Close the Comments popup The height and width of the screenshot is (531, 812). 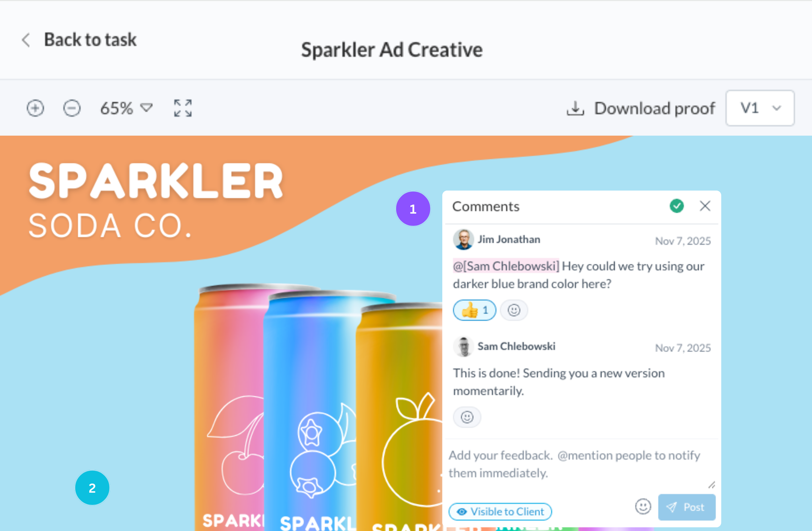coord(705,206)
